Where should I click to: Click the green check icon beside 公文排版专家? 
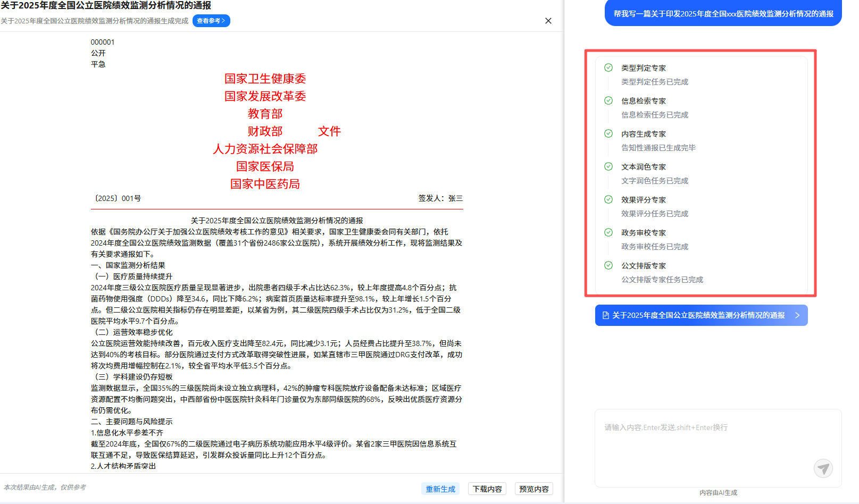point(608,265)
